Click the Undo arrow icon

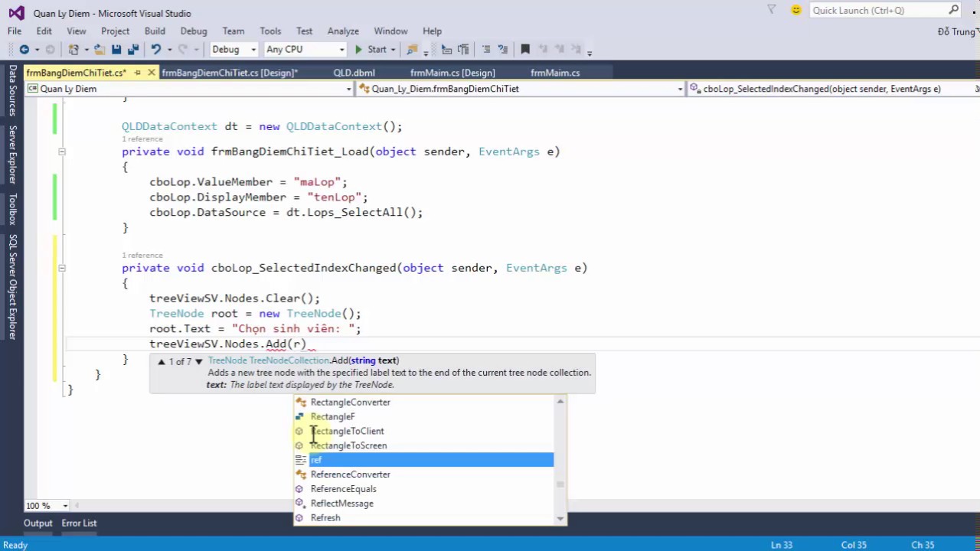pyautogui.click(x=155, y=50)
